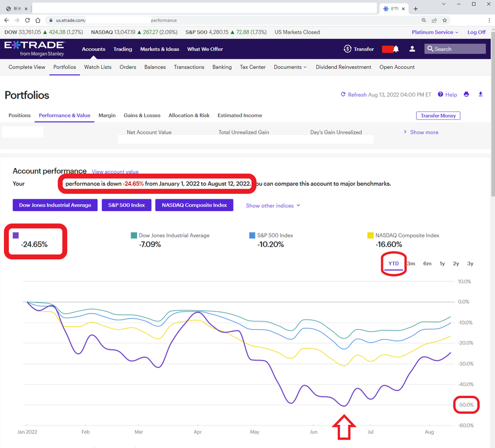Click Refresh portfolio data
Screen dimensions: 495x448
pos(353,95)
